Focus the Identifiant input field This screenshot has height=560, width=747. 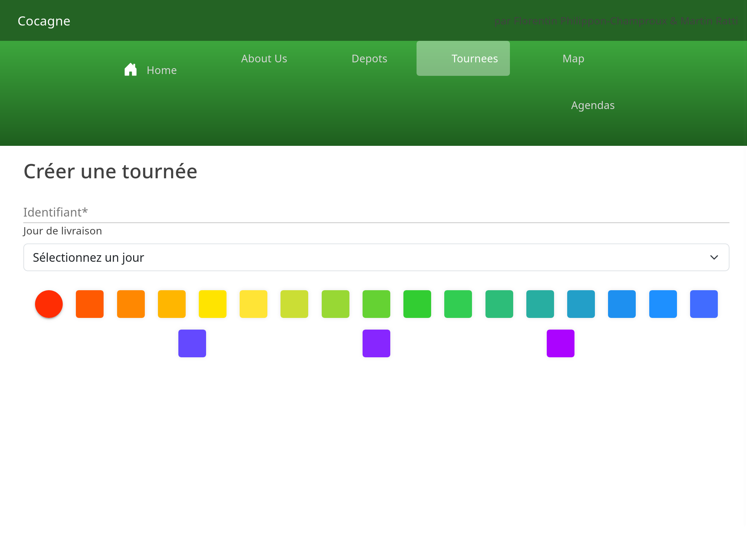coord(376,213)
